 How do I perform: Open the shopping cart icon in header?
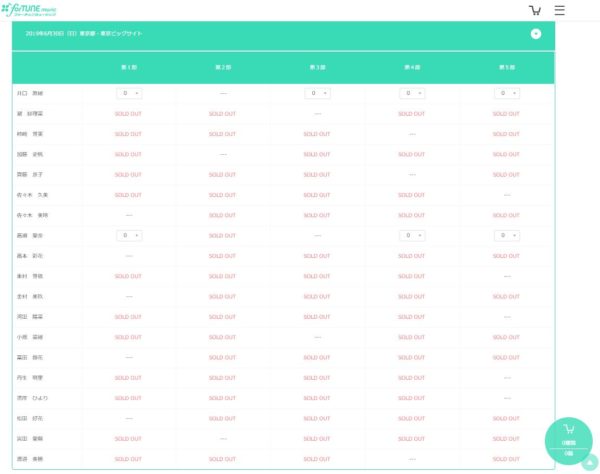pyautogui.click(x=535, y=10)
